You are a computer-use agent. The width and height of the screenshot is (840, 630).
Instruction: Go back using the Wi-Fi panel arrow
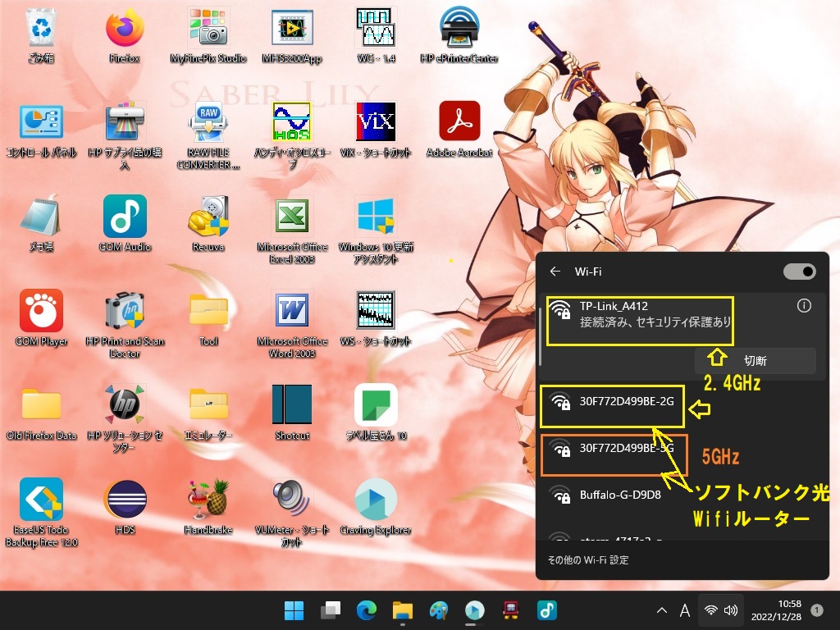(555, 272)
